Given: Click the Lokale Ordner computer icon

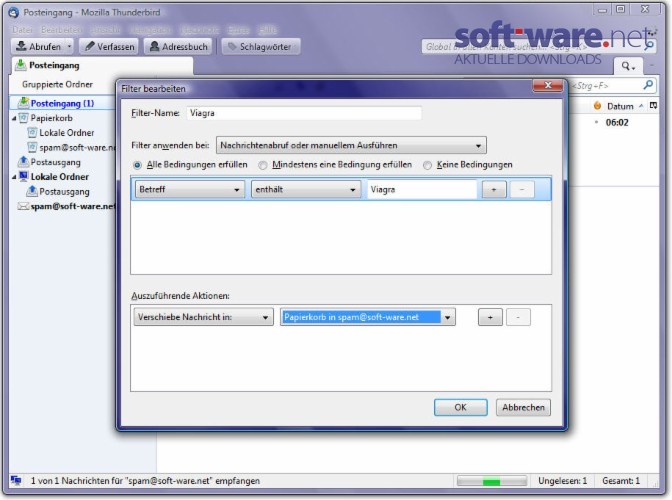Looking at the screenshot, I should click(x=24, y=177).
